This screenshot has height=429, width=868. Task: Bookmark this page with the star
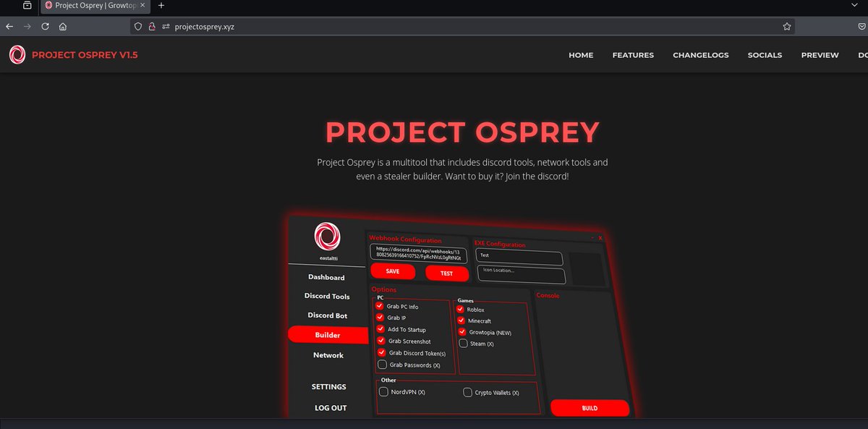[x=786, y=26]
